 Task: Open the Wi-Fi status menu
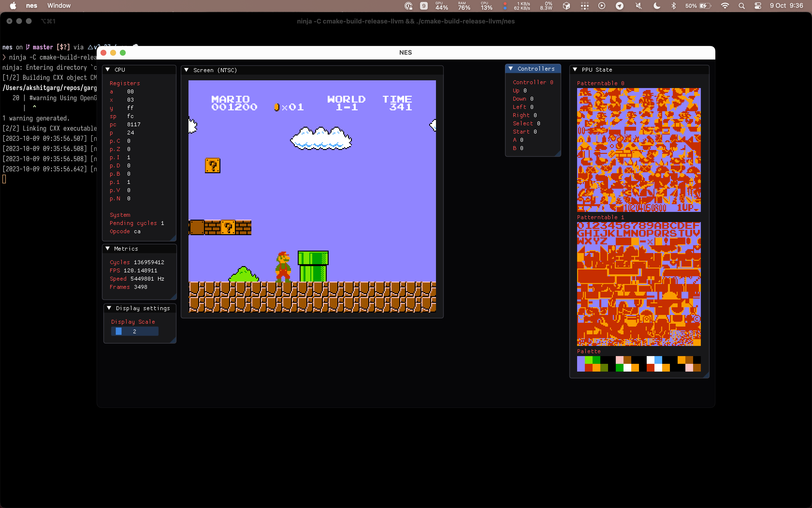[725, 6]
